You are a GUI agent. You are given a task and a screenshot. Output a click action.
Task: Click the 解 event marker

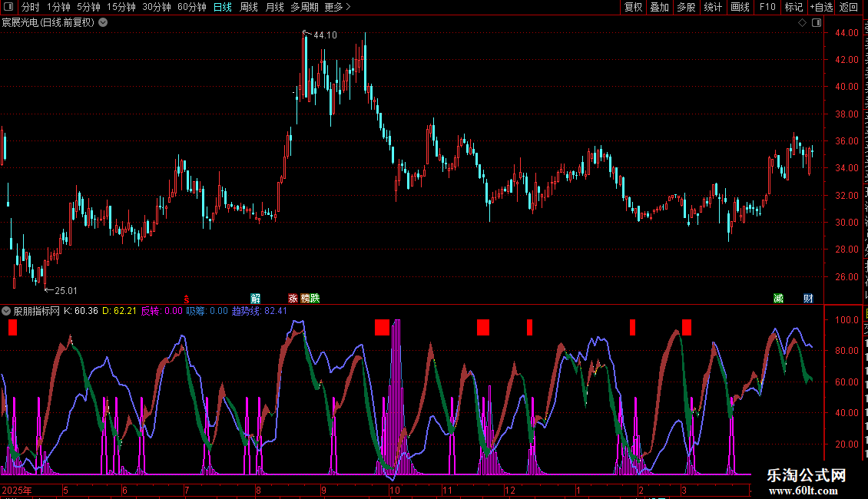pyautogui.click(x=255, y=299)
